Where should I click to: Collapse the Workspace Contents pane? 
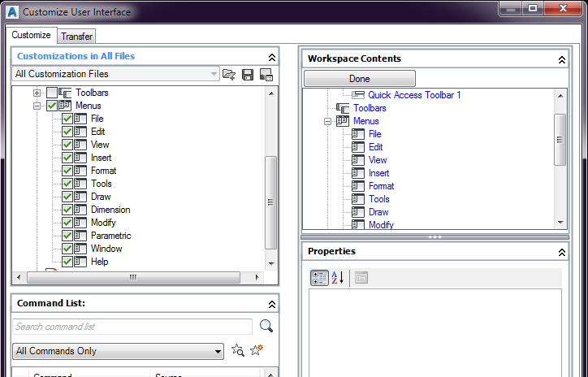pyautogui.click(x=562, y=59)
